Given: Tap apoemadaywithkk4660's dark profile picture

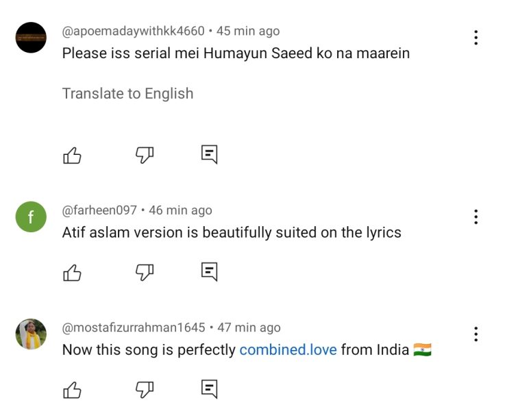Looking at the screenshot, I should pyautogui.click(x=31, y=38).
